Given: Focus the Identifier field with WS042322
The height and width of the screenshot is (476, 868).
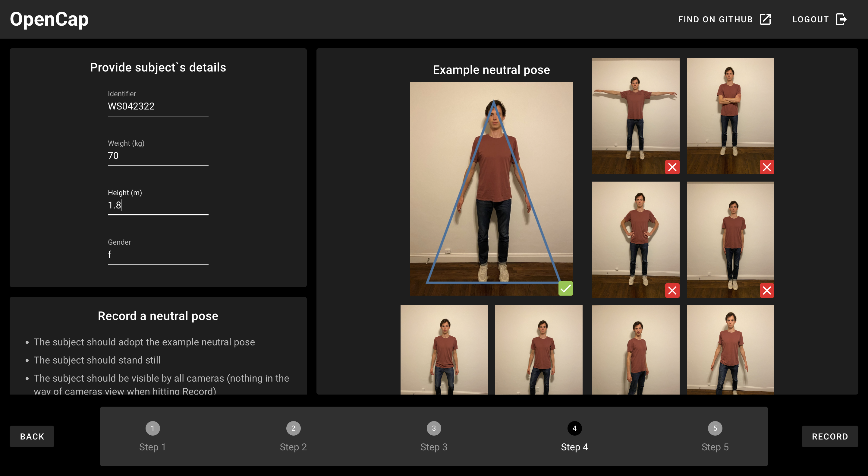Looking at the screenshot, I should point(158,106).
